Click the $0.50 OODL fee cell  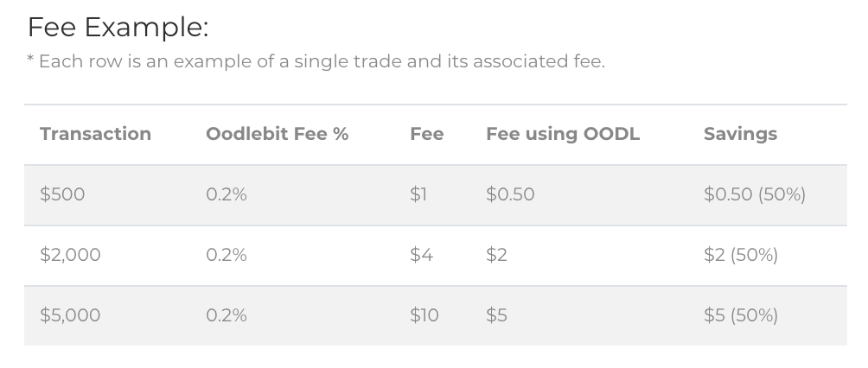tap(510, 194)
